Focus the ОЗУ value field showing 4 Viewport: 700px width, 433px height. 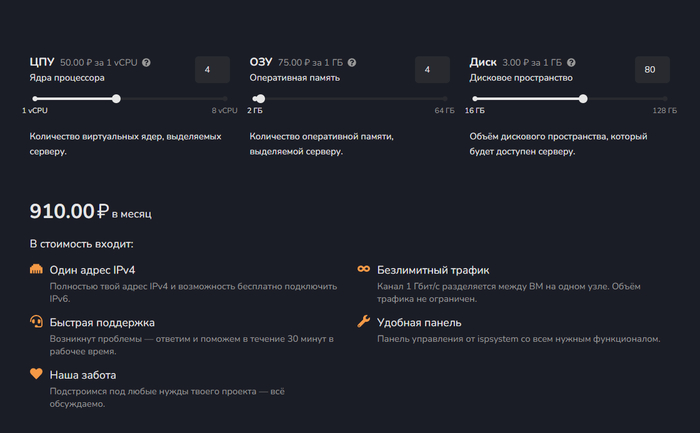coord(428,70)
